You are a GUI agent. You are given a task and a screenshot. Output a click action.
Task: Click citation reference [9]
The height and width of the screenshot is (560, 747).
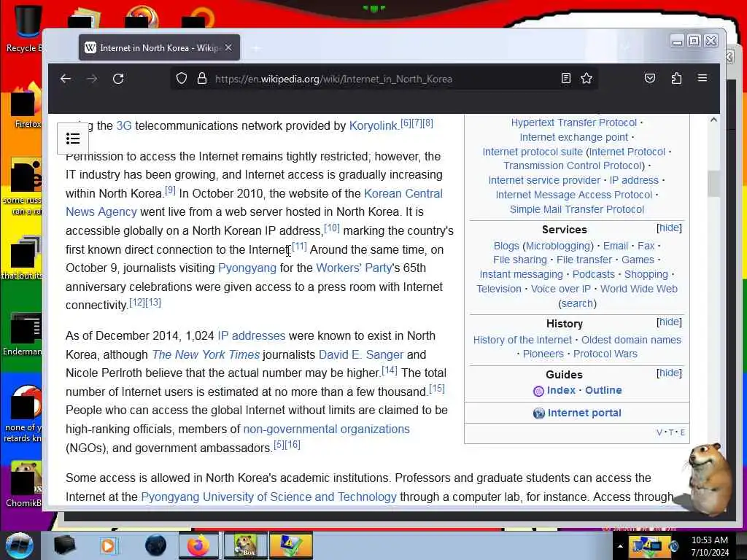tap(170, 190)
